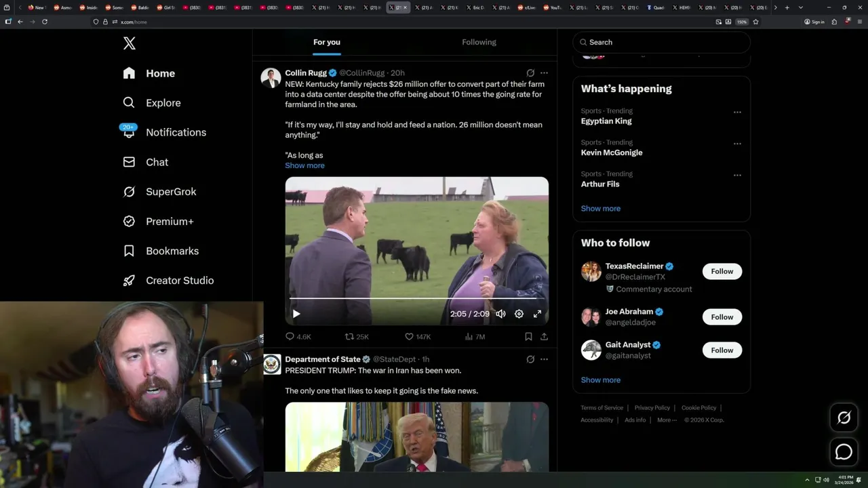Image resolution: width=868 pixels, height=488 pixels.
Task: Open Ads info footer link
Action: [635, 420]
